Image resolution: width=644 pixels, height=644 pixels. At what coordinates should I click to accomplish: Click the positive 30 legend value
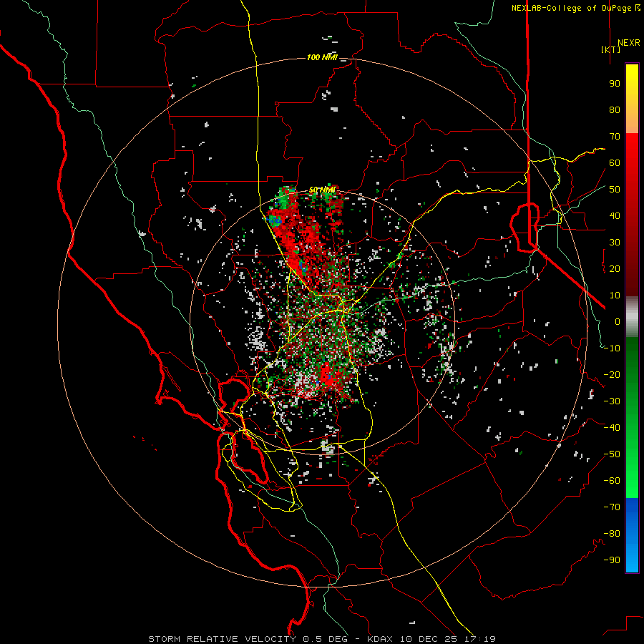click(x=615, y=243)
